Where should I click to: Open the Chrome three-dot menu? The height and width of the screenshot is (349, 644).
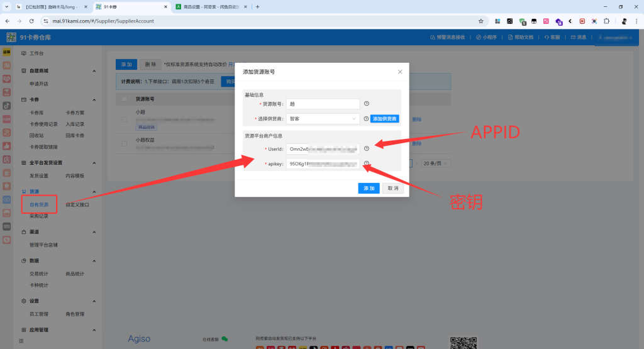tap(636, 21)
